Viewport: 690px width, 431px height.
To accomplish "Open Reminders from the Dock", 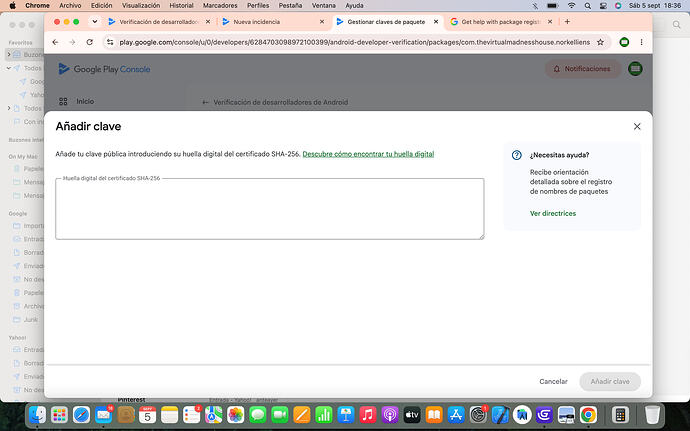I will [x=191, y=415].
